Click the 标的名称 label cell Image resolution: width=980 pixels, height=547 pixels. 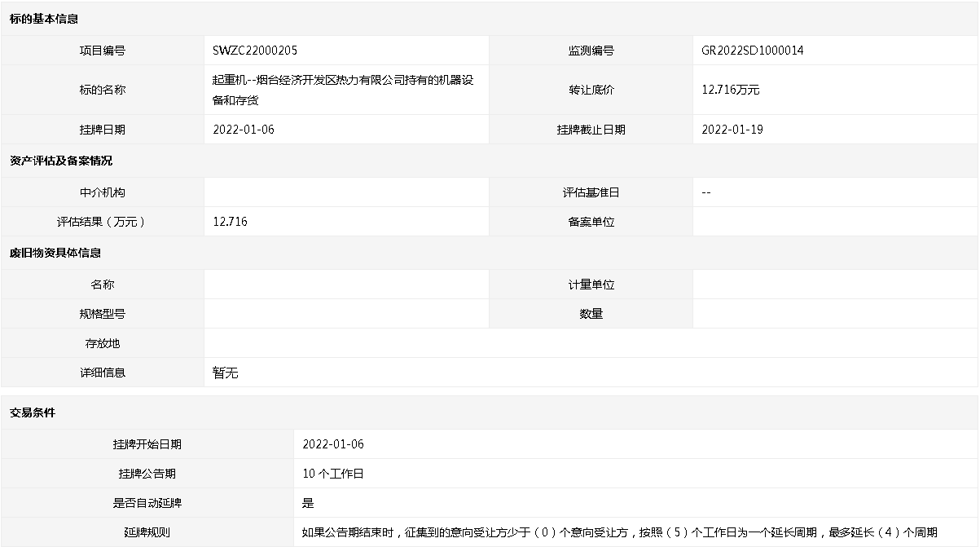(103, 90)
